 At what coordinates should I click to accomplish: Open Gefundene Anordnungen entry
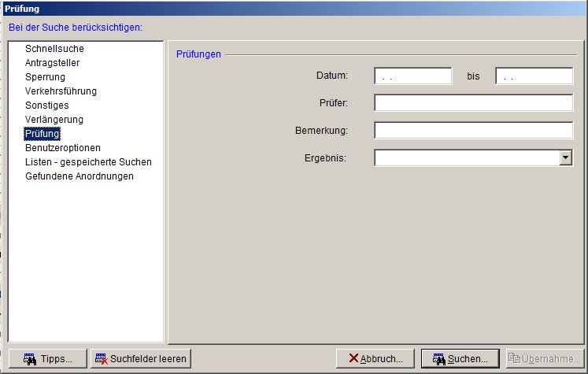[x=80, y=176]
